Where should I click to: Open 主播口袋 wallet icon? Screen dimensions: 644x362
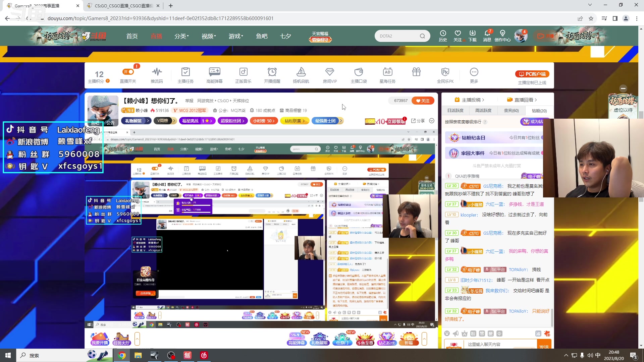pyautogui.click(x=359, y=75)
